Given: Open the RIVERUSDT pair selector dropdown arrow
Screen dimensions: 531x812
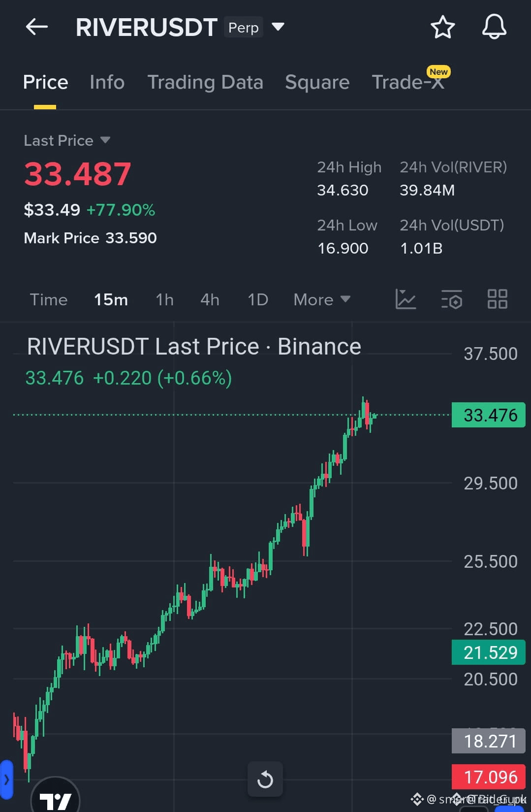Looking at the screenshot, I should pyautogui.click(x=278, y=27).
